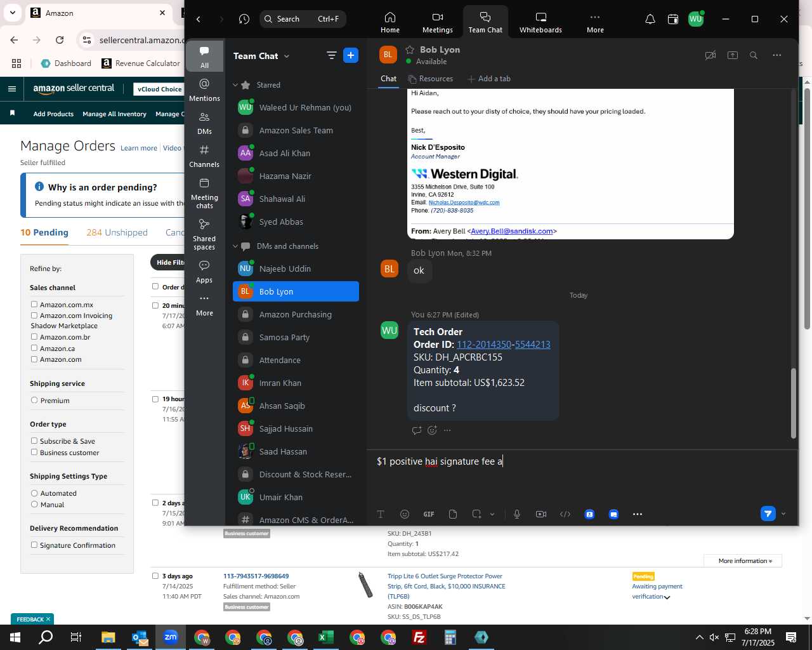Open the Chrome tab search dropdown
Viewport: 812px width, 650px height.
point(13,13)
